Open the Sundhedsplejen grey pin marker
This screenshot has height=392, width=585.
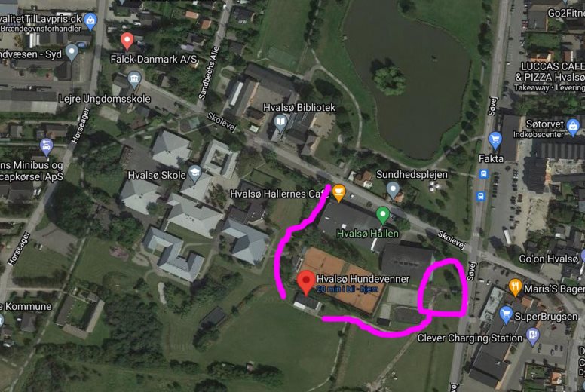pos(393,190)
